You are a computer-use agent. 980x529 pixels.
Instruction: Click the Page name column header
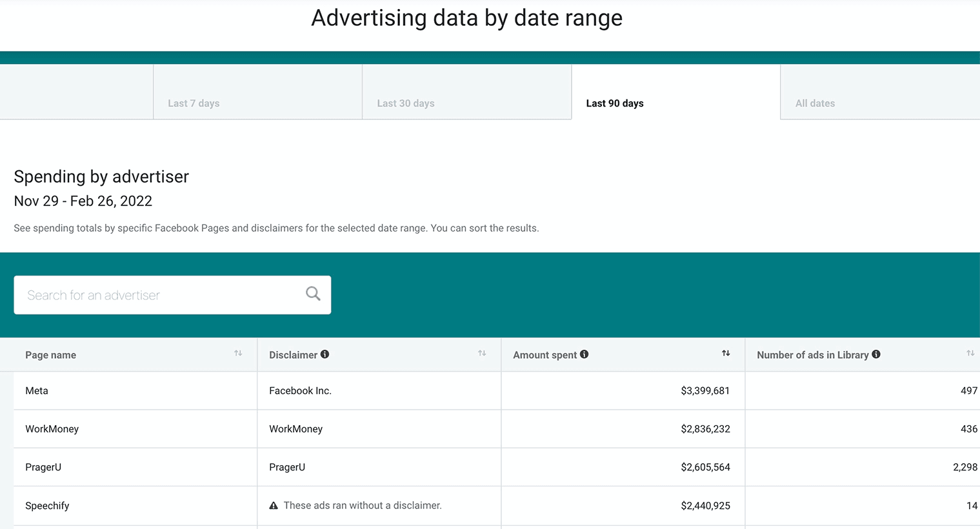pyautogui.click(x=50, y=355)
